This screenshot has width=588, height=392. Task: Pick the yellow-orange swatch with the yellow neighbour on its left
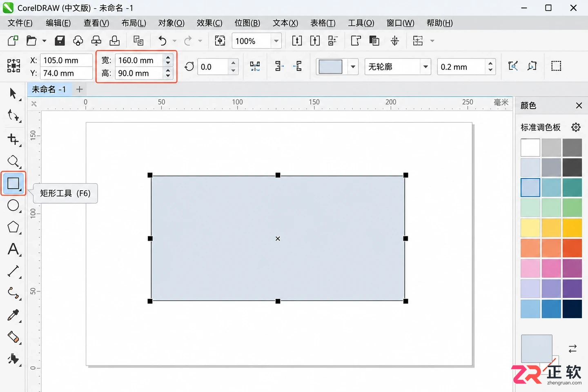(551, 227)
